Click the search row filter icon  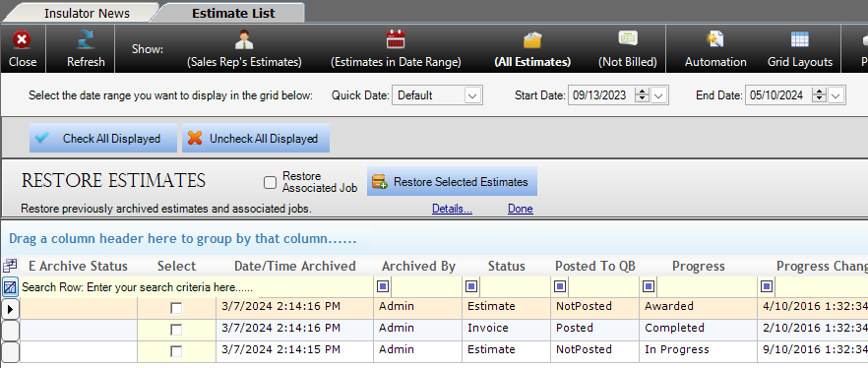(x=10, y=287)
